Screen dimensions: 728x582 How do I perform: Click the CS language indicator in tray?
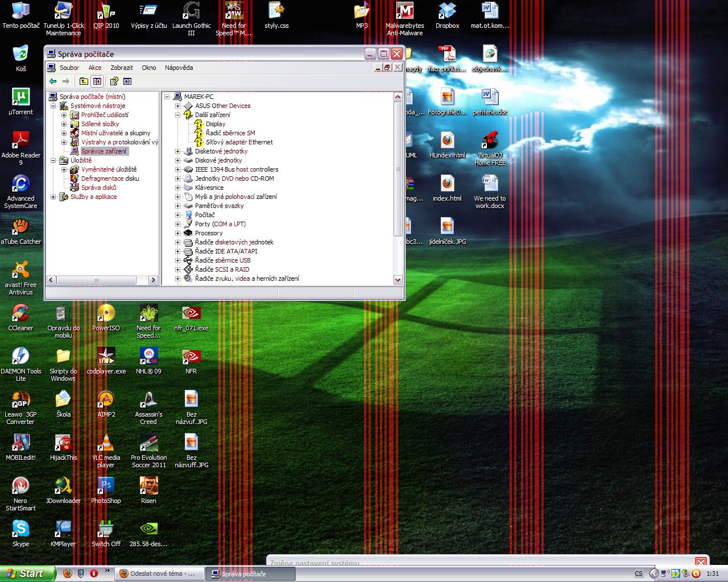639,574
